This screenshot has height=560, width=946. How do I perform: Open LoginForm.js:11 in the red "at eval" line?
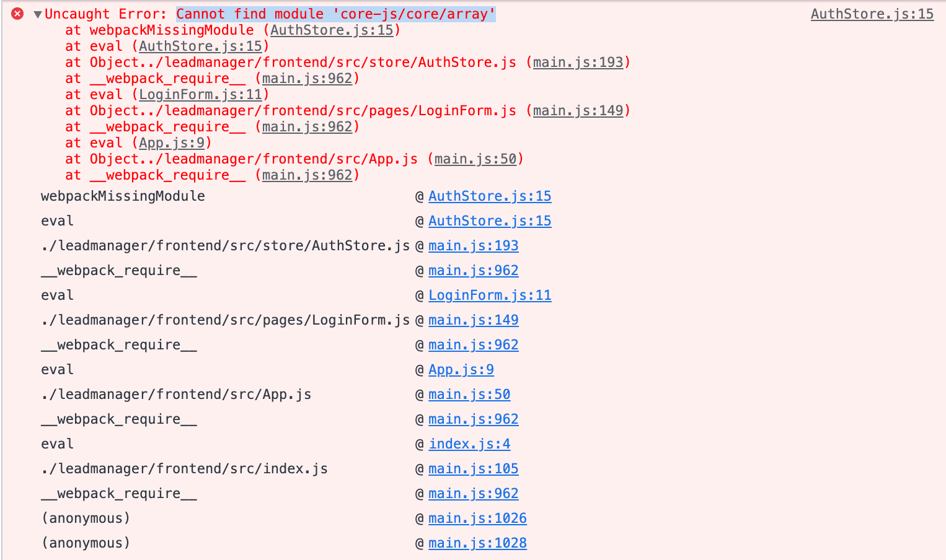coord(200,94)
